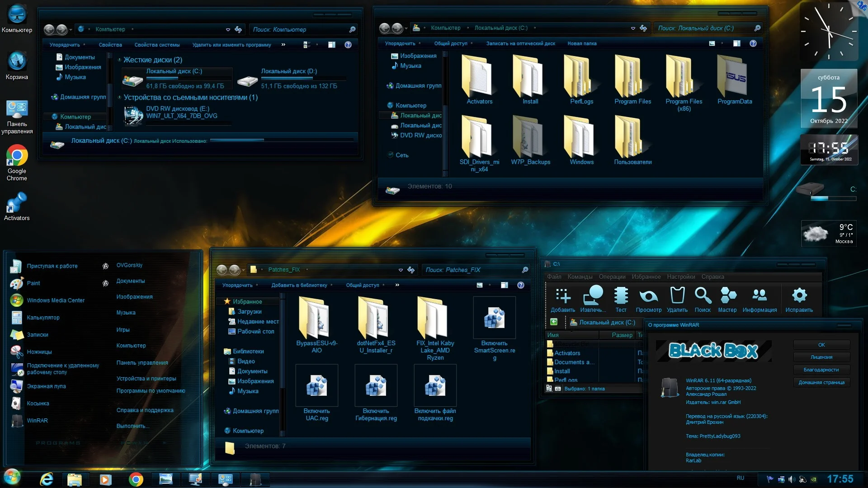Toggle preview pane in the Computer window

point(332,45)
